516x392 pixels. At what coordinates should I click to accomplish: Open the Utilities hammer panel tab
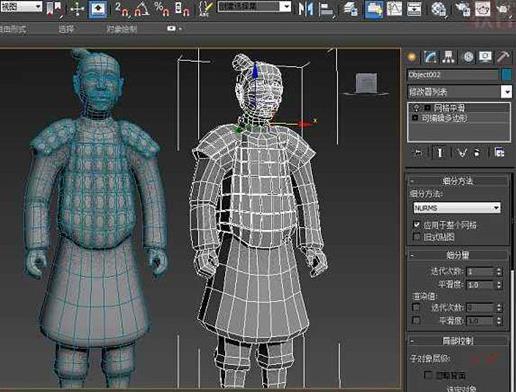pyautogui.click(x=503, y=57)
